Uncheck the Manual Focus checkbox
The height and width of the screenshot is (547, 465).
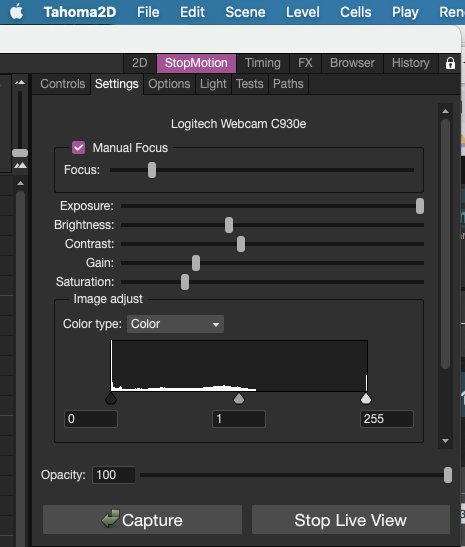click(78, 148)
